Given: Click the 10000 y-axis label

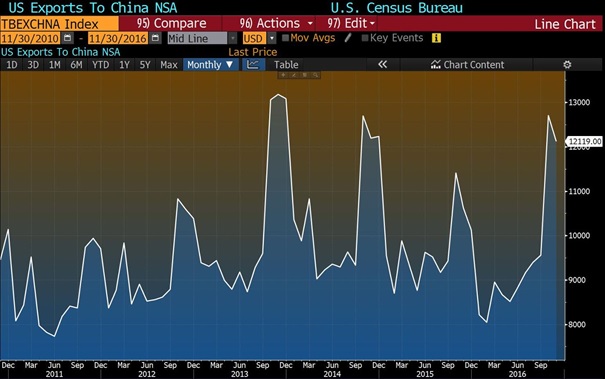Looking at the screenshot, I should [x=579, y=235].
